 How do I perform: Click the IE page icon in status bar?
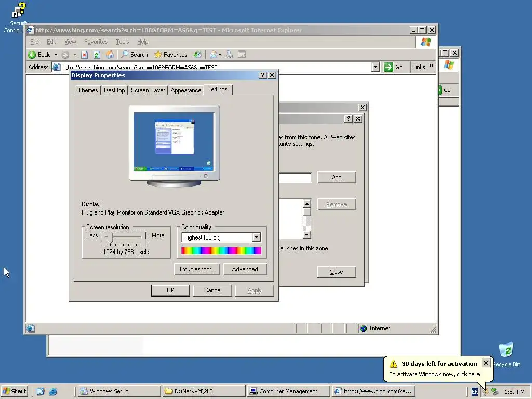tap(31, 328)
